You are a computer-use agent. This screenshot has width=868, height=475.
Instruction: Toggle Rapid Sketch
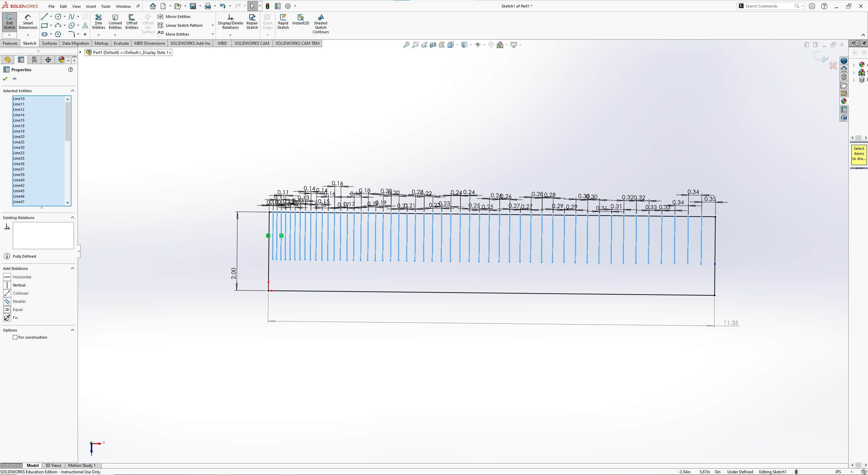click(283, 22)
